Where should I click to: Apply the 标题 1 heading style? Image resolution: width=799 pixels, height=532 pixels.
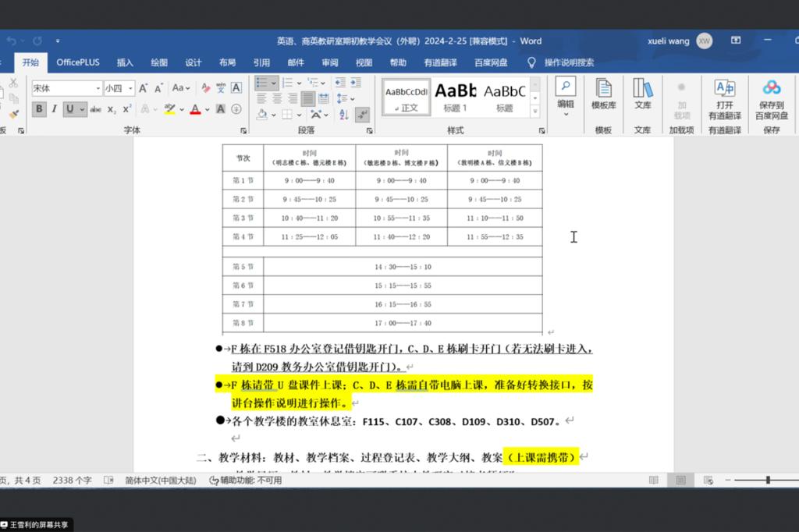click(x=455, y=97)
